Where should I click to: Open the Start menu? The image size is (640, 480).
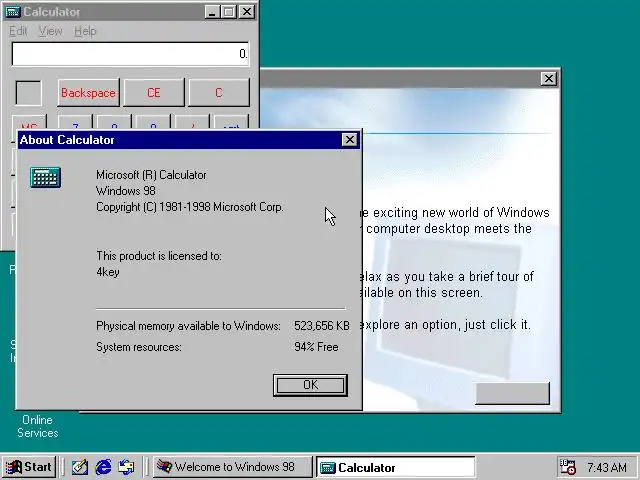[x=29, y=467]
